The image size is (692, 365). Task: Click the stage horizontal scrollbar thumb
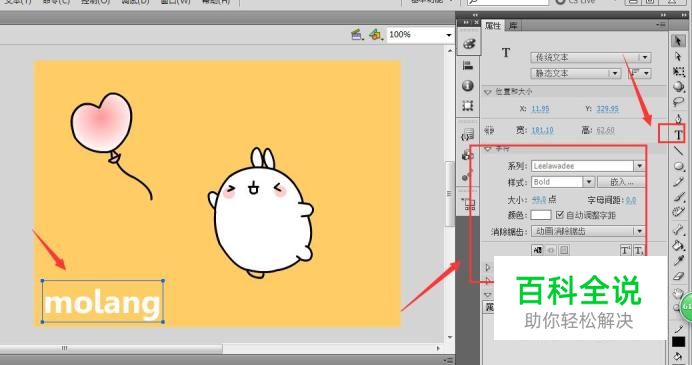(110, 349)
